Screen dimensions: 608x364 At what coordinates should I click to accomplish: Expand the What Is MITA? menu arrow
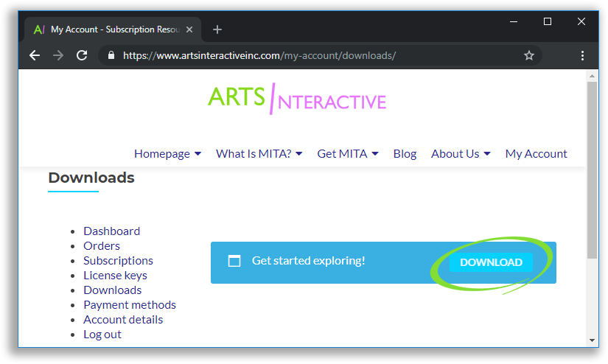299,154
